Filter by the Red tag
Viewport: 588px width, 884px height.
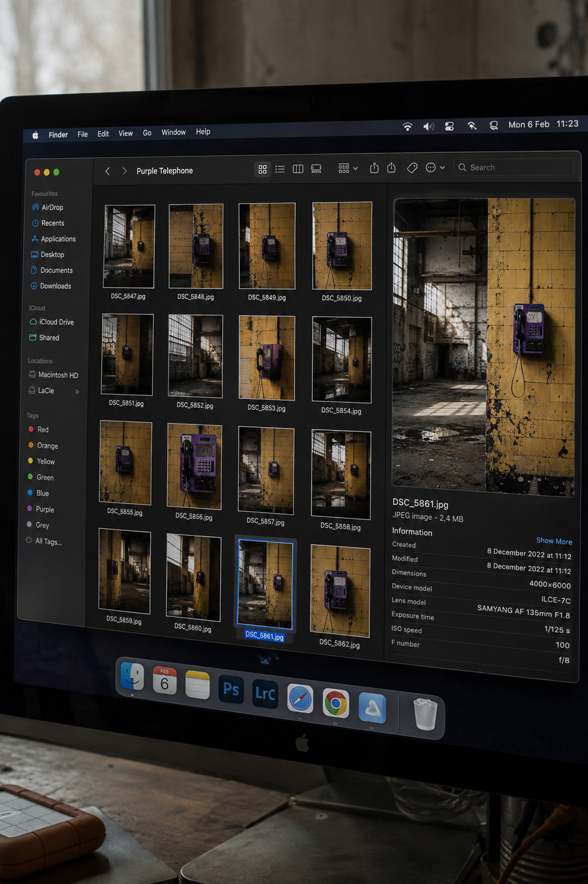click(x=38, y=430)
